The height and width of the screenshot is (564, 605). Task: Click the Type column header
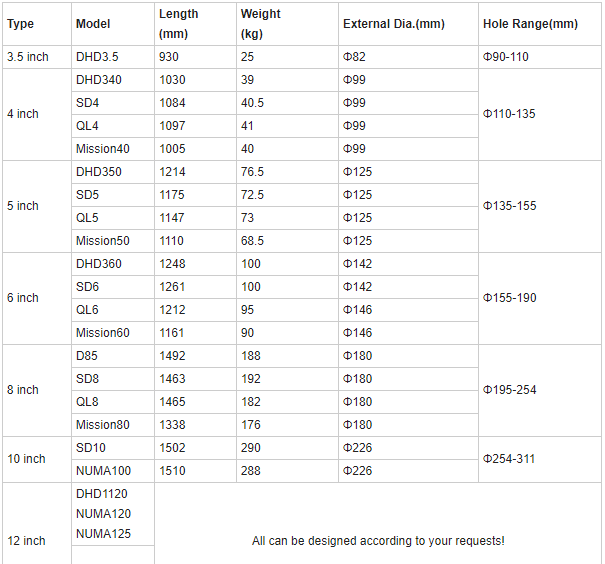(20, 24)
